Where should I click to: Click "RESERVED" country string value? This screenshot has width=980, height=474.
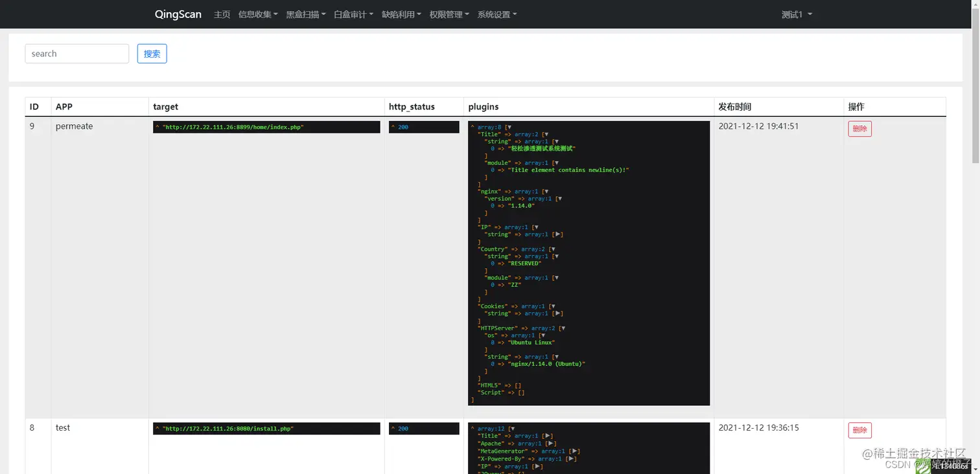click(524, 264)
